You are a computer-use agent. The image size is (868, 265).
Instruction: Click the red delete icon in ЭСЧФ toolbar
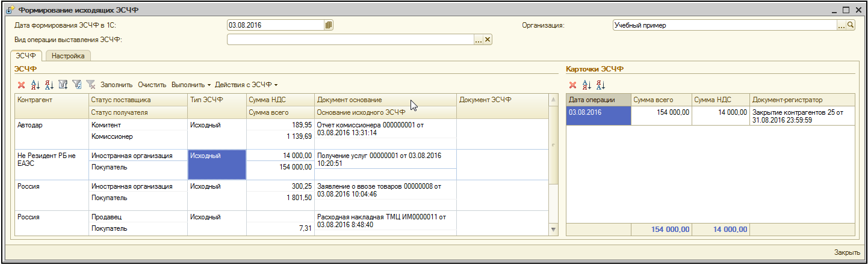pyautogui.click(x=21, y=85)
